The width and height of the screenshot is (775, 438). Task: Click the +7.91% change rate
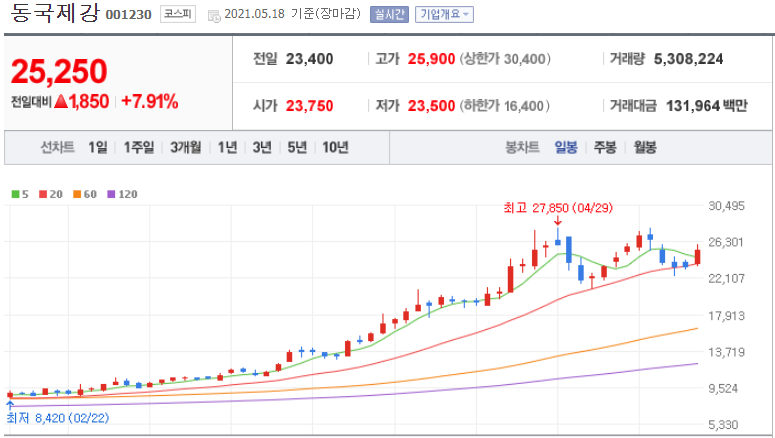[150, 102]
